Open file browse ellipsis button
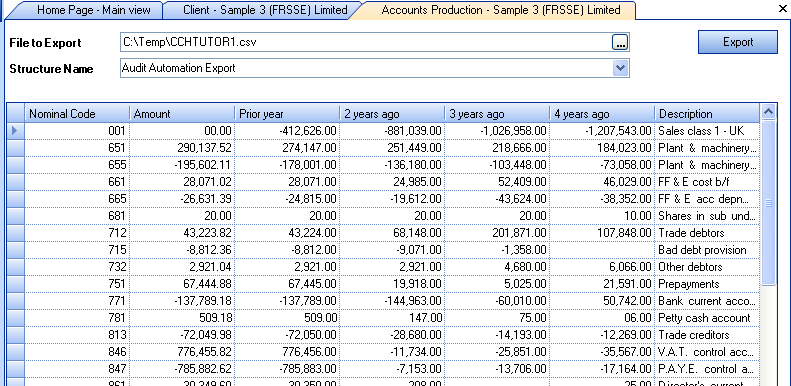Image resolution: width=791 pixels, height=386 pixels. pos(620,42)
